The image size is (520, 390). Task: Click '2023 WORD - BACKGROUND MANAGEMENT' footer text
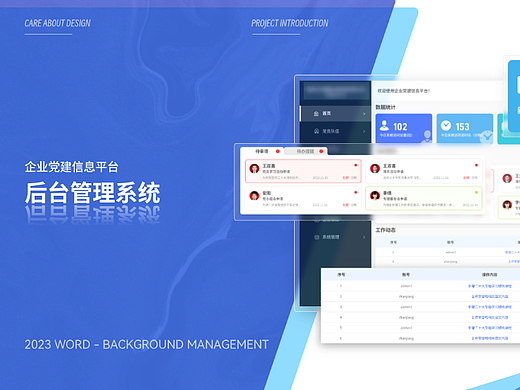[x=147, y=344]
